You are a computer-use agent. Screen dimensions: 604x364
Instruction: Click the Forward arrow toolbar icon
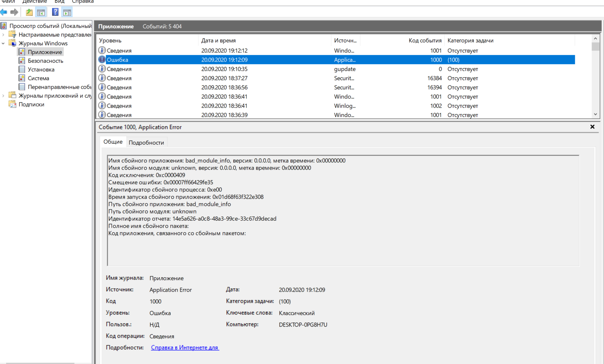pyautogui.click(x=14, y=12)
